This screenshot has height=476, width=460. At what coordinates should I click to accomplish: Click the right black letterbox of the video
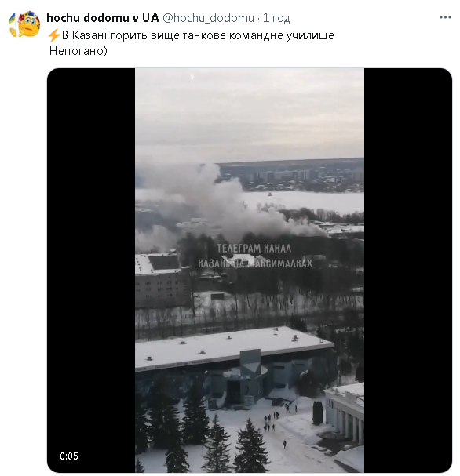408,271
